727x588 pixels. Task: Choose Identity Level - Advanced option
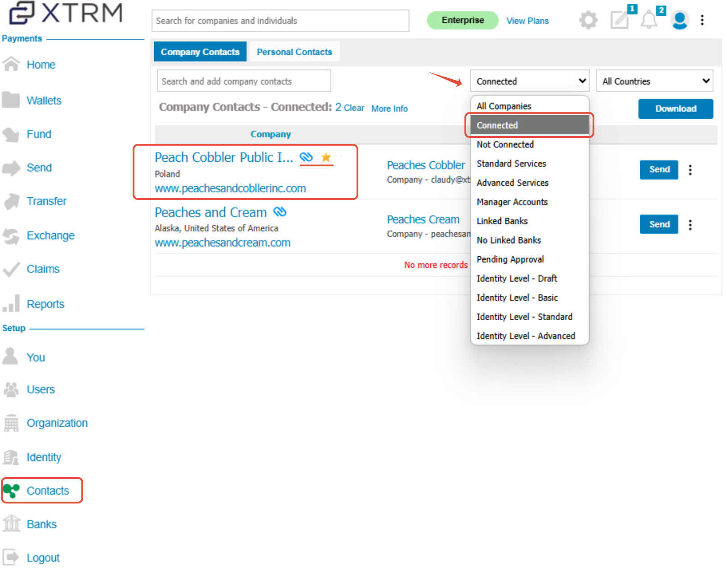pyautogui.click(x=530, y=336)
